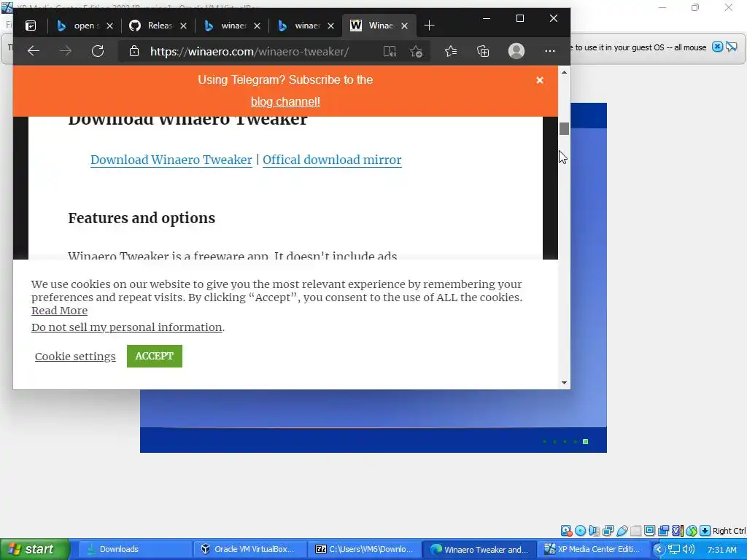Click the network tray icon
Image resolution: width=747 pixels, height=560 pixels.
pos(673,550)
